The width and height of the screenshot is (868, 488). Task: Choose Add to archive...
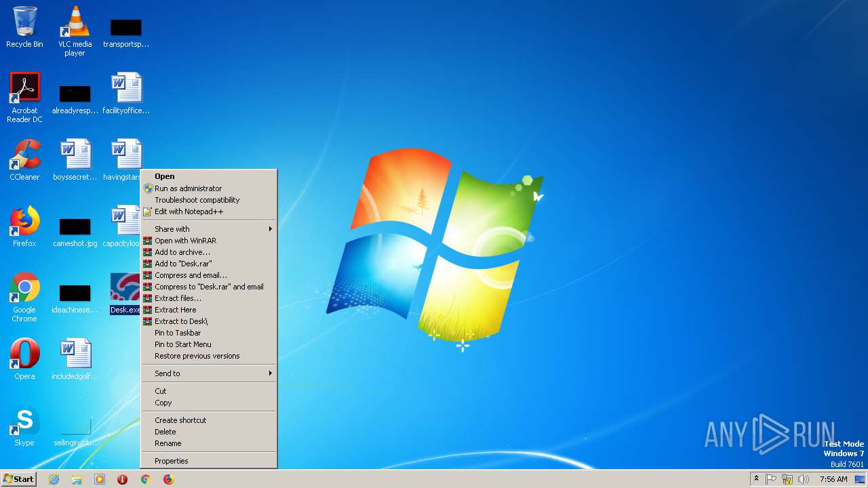pos(209,252)
